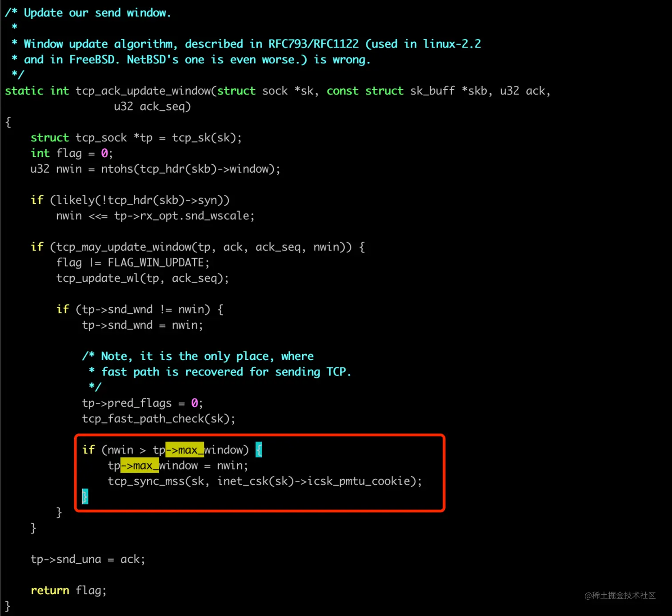Click the 'struct tcp_sock *tp = tcp_sk(sk);' line
The width and height of the screenshot is (672, 616).
click(x=136, y=138)
